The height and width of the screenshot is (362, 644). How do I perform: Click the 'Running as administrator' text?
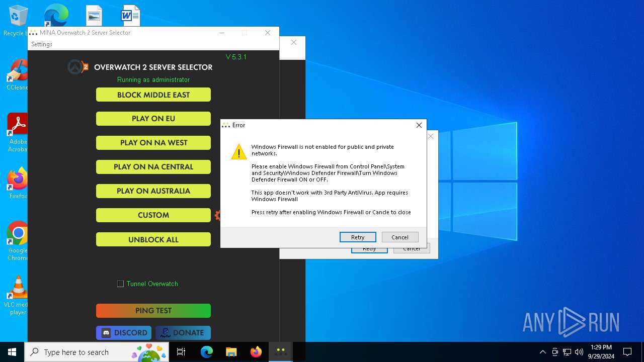(x=153, y=79)
